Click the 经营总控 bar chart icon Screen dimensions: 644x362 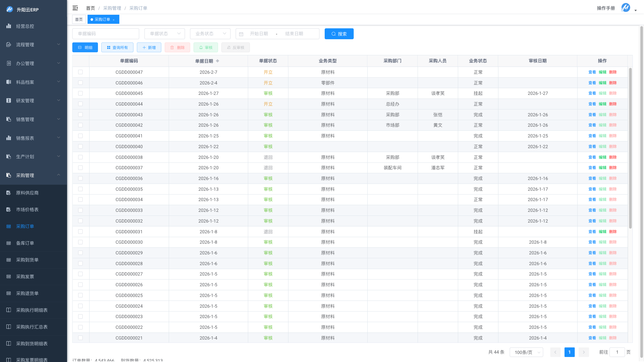[9, 26]
